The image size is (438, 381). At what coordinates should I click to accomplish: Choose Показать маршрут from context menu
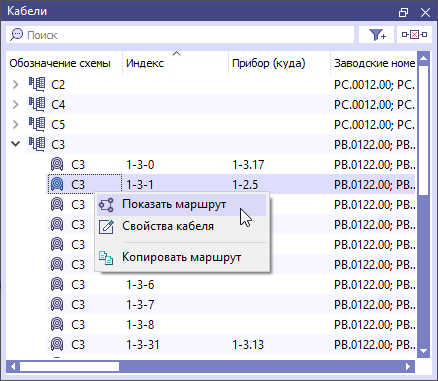point(182,205)
